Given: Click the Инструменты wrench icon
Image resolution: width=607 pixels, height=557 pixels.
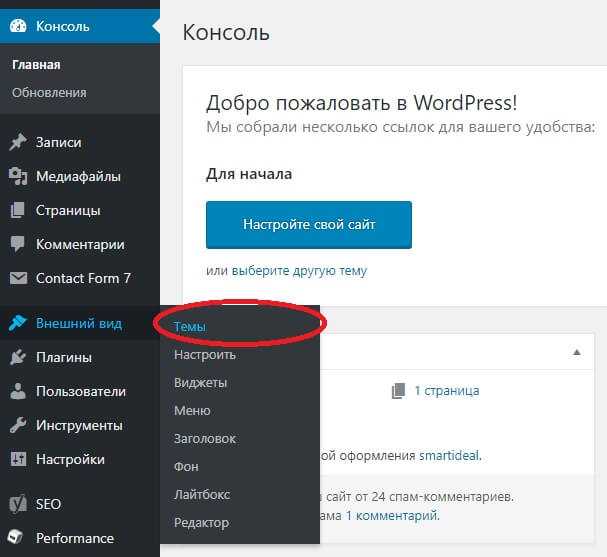Looking at the screenshot, I should [x=18, y=425].
